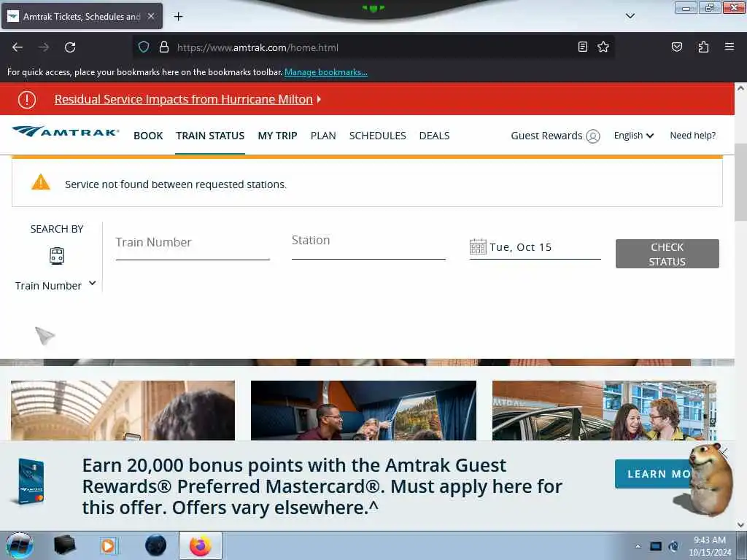Open the dark globe taskbar icon
The height and width of the screenshot is (560, 747).
(x=156, y=545)
